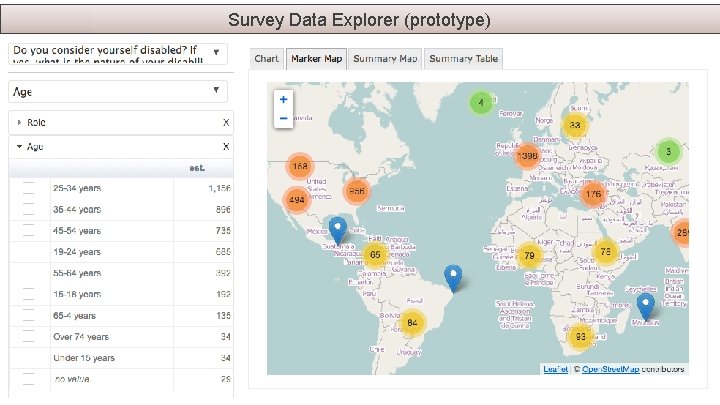The width and height of the screenshot is (720, 405).
Task: Open the yellow cluster marker labeled 65
Action: coord(375,254)
